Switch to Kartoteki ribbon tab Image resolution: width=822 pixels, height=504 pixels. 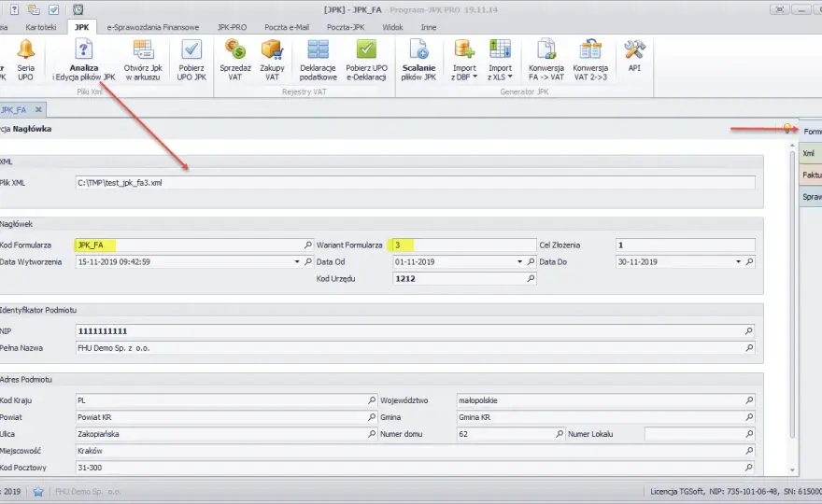[x=41, y=27]
